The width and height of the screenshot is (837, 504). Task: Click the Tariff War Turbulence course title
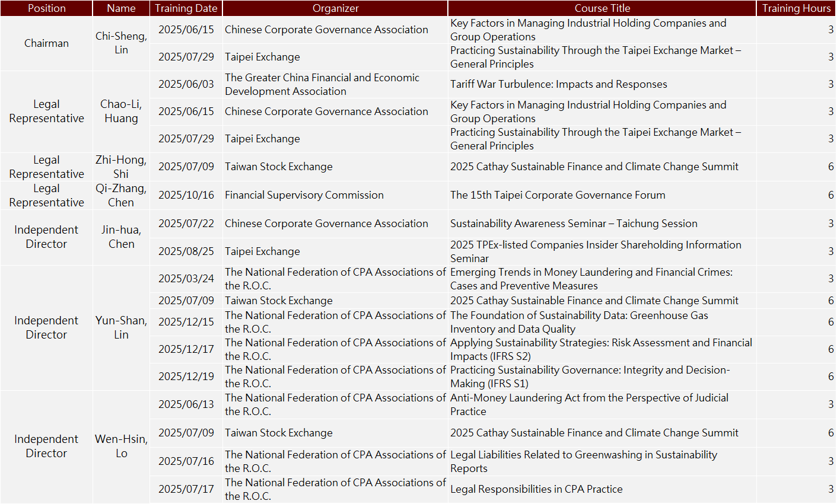(558, 84)
